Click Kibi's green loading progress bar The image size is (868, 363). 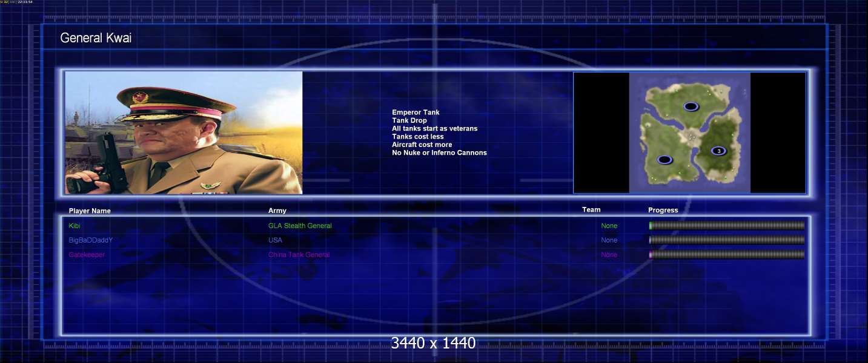[x=727, y=226]
